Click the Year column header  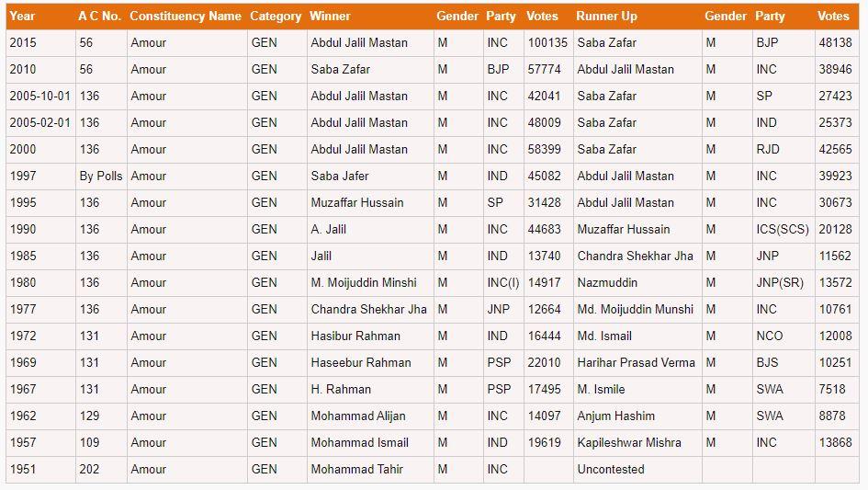[x=22, y=16]
